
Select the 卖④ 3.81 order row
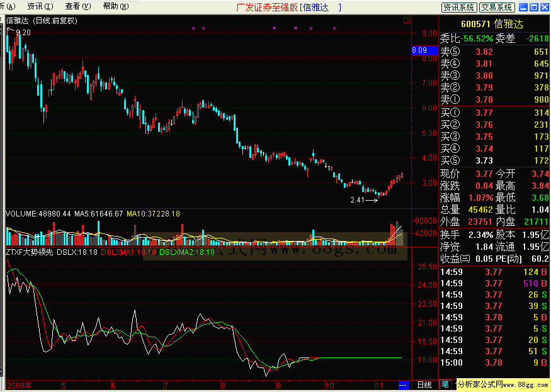(x=494, y=64)
